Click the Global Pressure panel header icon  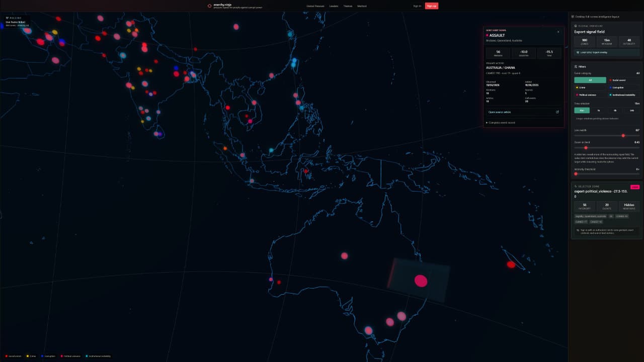click(576, 26)
